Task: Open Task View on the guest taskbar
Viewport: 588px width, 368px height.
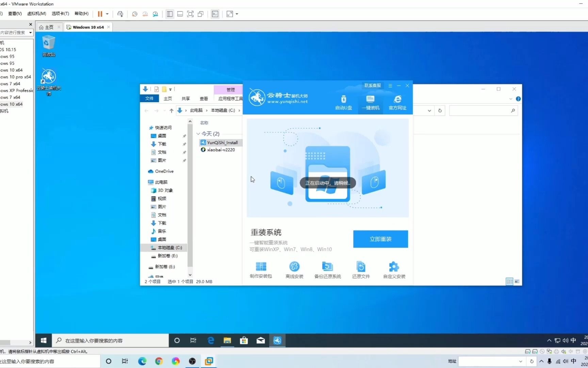Action: coord(193,340)
